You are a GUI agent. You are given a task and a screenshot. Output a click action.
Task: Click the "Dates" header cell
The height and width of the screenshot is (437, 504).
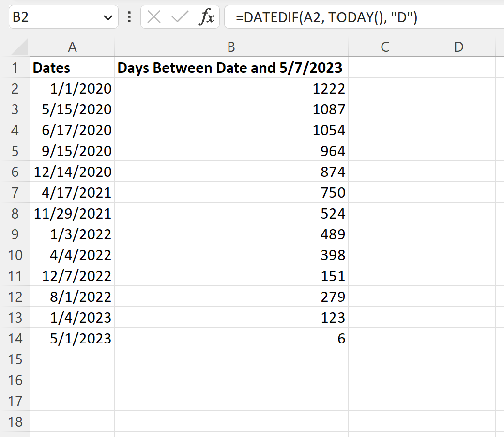click(72, 67)
